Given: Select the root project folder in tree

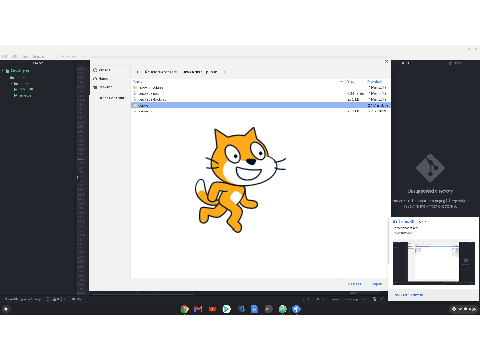Looking at the screenshot, I should [19, 71].
